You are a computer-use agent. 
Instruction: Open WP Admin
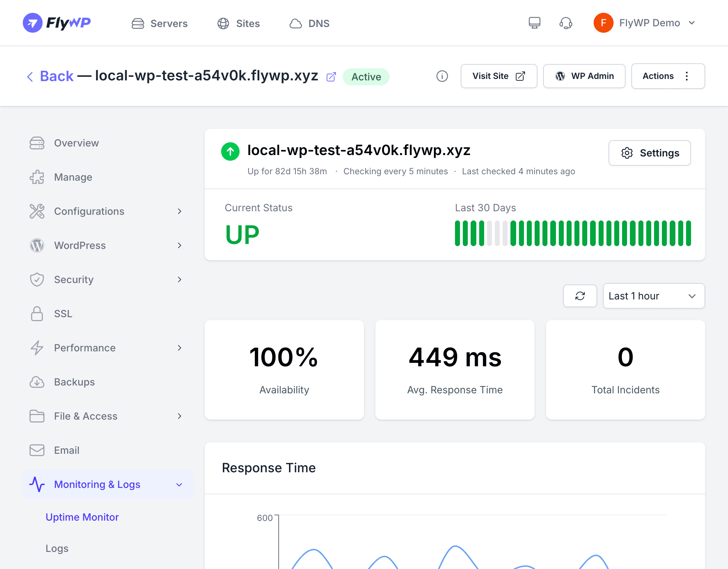584,76
